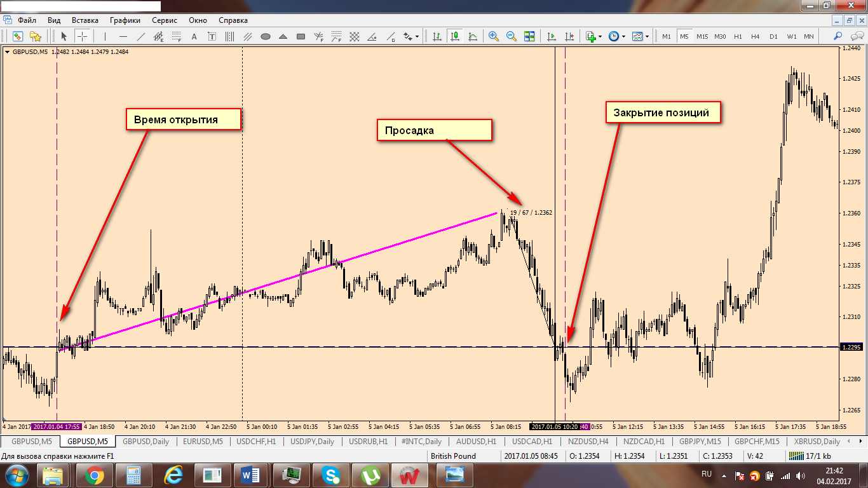
Task: Switch to the USDJPY,Daily chart tab
Action: [312, 442]
